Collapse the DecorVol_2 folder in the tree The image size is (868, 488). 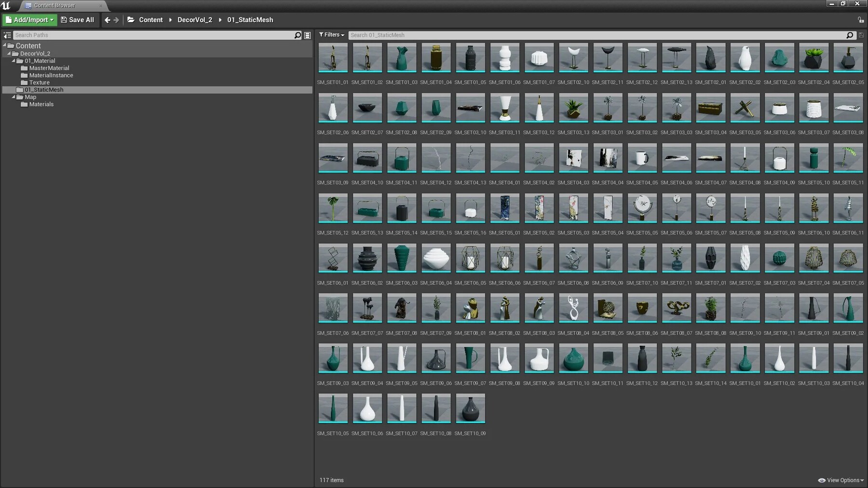8,53
